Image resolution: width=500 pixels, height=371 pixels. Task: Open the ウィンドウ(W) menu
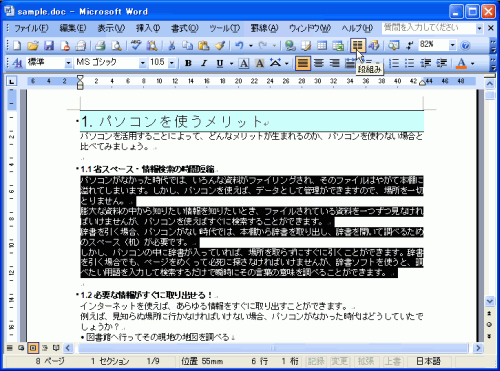coord(310,28)
